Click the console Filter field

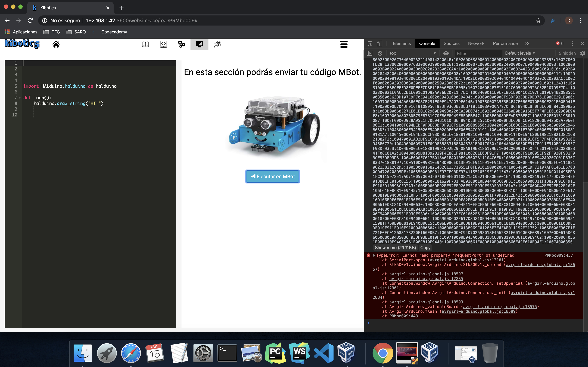[478, 53]
